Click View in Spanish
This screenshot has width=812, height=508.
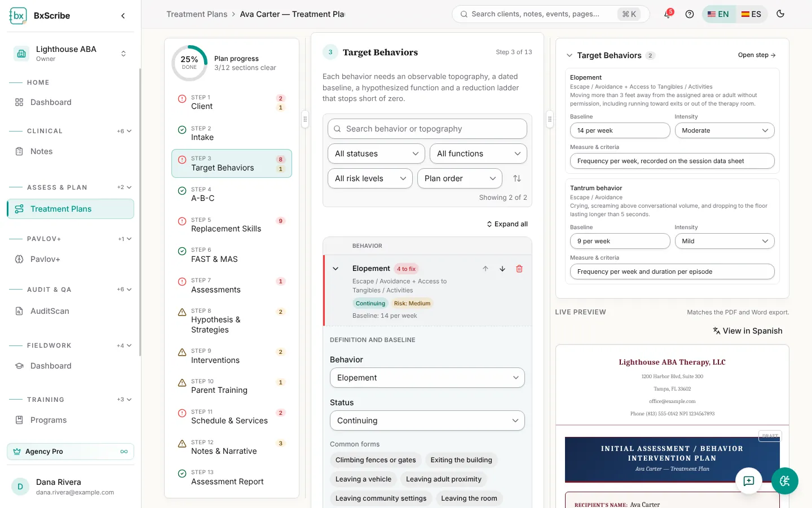click(x=747, y=331)
